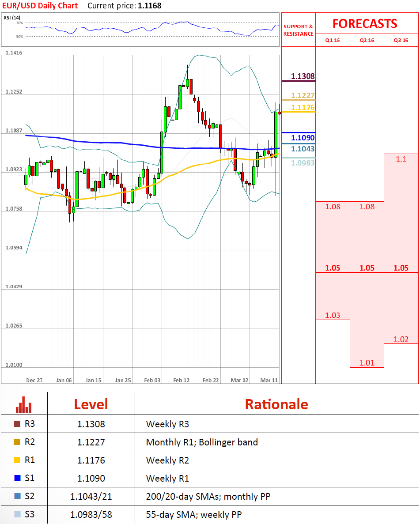Viewport: 420px width, 524px height.
Task: Click the Rationale column header
Action: click(276, 404)
